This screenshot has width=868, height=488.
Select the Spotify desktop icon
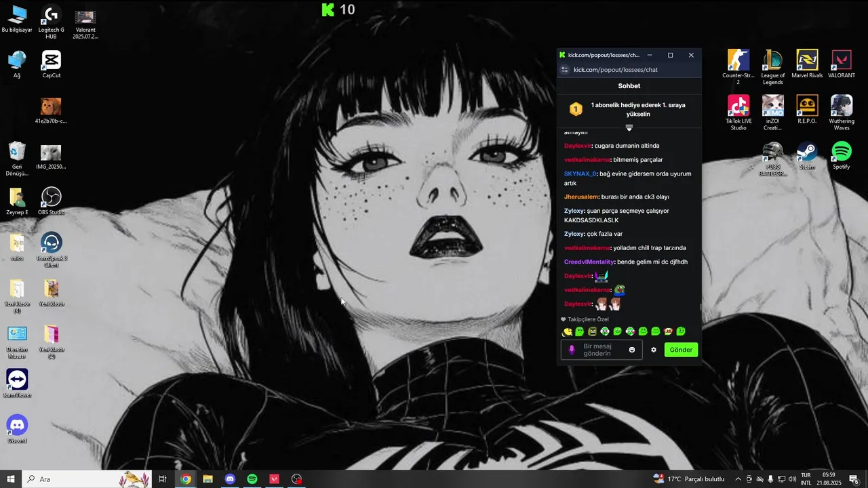[x=842, y=155]
